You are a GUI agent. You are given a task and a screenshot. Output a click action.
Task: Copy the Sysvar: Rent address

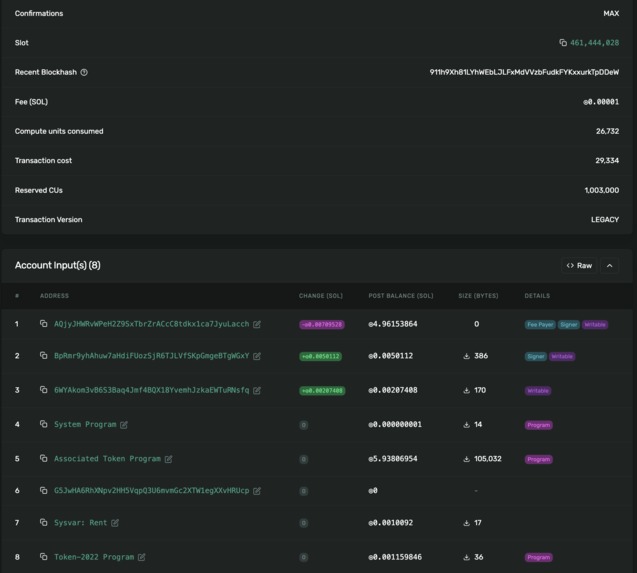(x=43, y=522)
